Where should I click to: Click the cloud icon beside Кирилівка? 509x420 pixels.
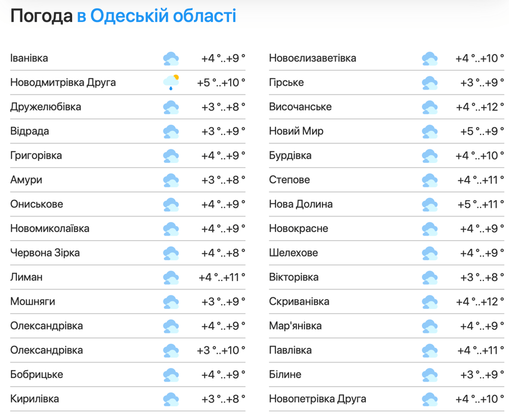(x=171, y=399)
